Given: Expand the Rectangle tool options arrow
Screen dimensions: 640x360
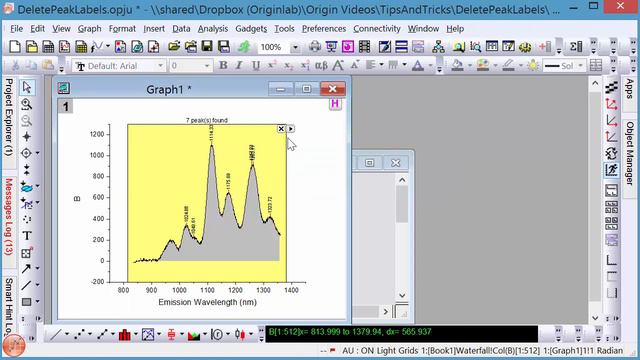Looking at the screenshot, I should pos(38,302).
